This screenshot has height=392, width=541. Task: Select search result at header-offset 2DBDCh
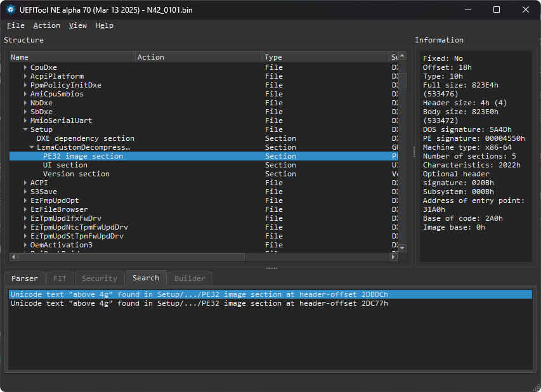[x=270, y=294]
